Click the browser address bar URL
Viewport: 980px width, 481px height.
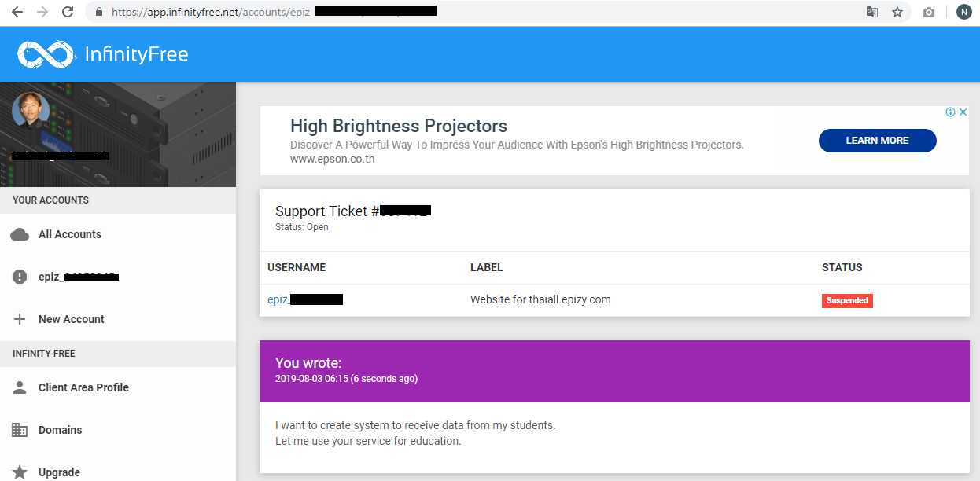pos(315,12)
